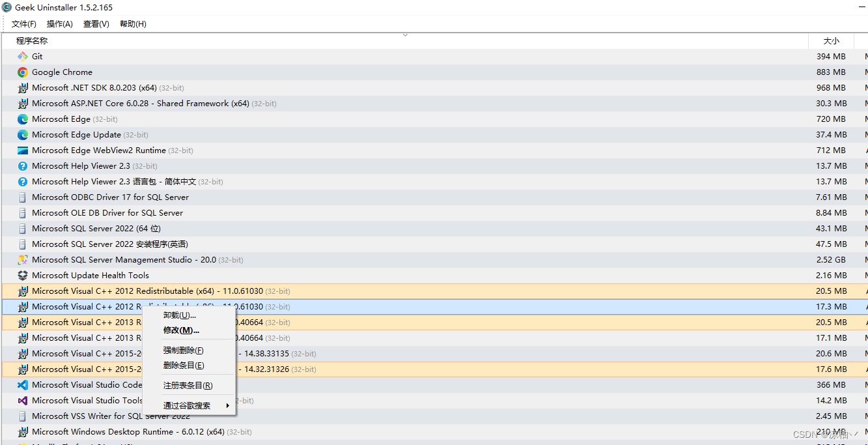
Task: Click the SQL Server Management Studio icon
Action: 23,260
